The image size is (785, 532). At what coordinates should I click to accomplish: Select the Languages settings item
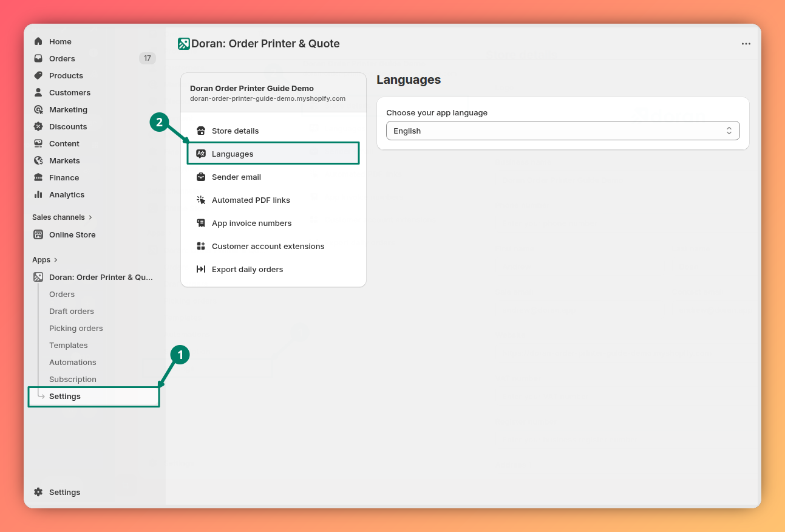(273, 154)
